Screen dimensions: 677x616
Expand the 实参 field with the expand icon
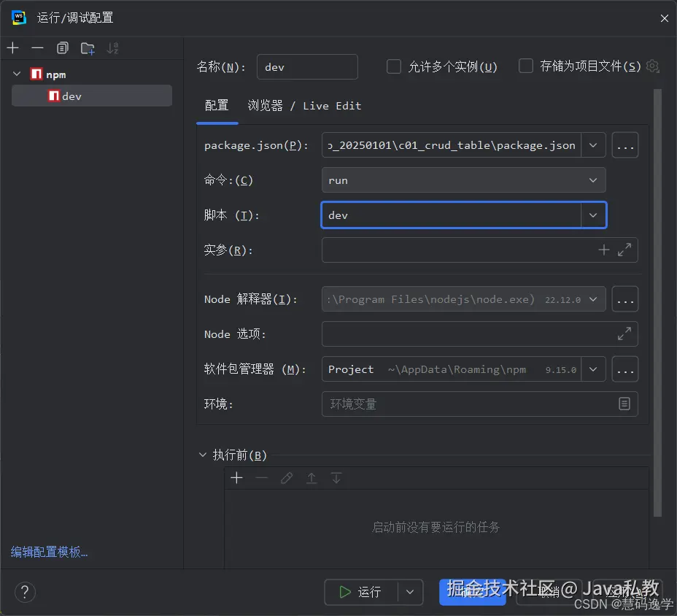(624, 250)
